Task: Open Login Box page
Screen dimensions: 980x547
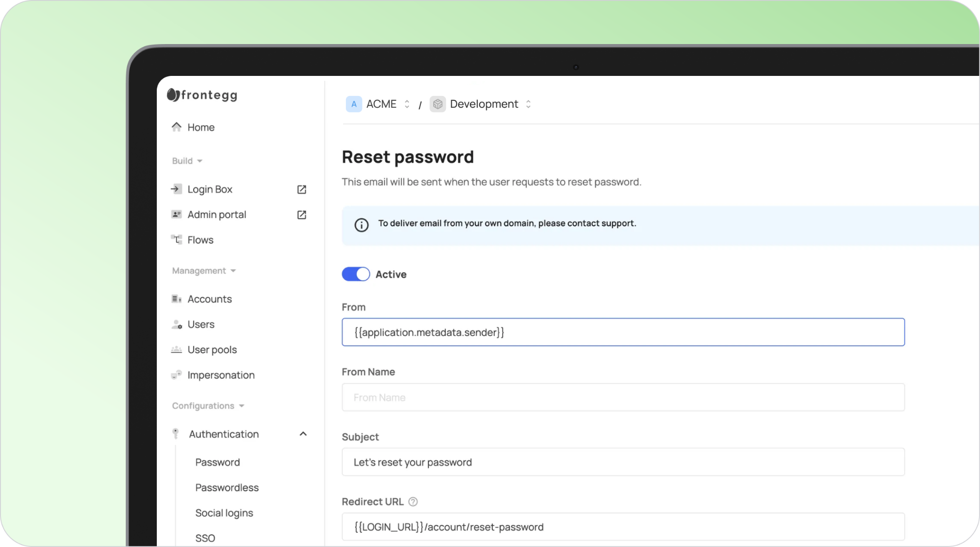Action: pyautogui.click(x=210, y=189)
